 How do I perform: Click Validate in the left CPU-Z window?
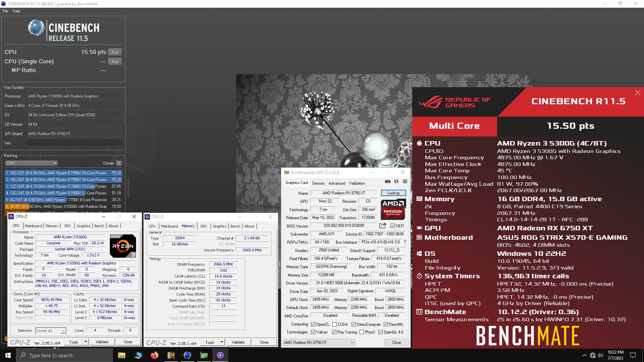point(102,342)
